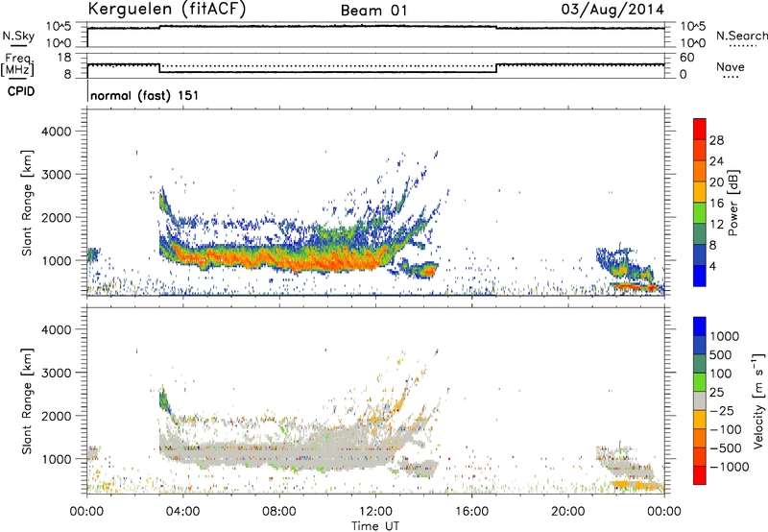This screenshot has height=532, width=768.
Task: Click the blue bottom segment of power colorbar
Action: (700, 276)
